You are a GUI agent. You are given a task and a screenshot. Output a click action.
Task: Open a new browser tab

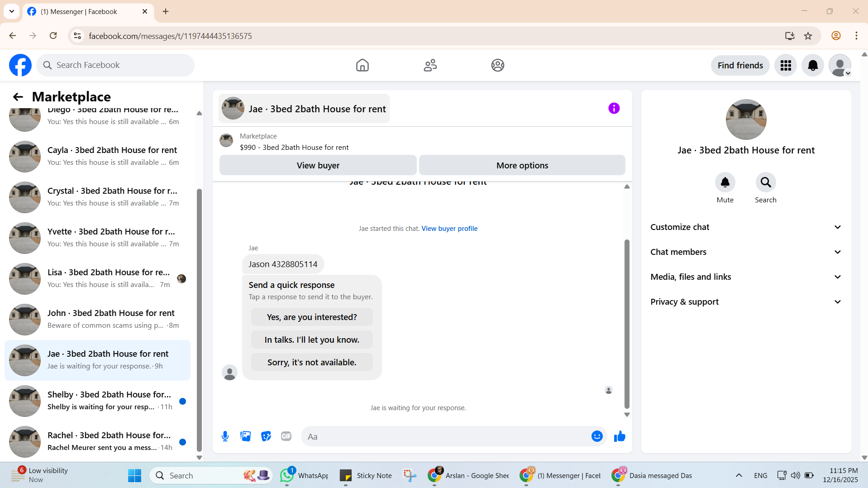(166, 11)
